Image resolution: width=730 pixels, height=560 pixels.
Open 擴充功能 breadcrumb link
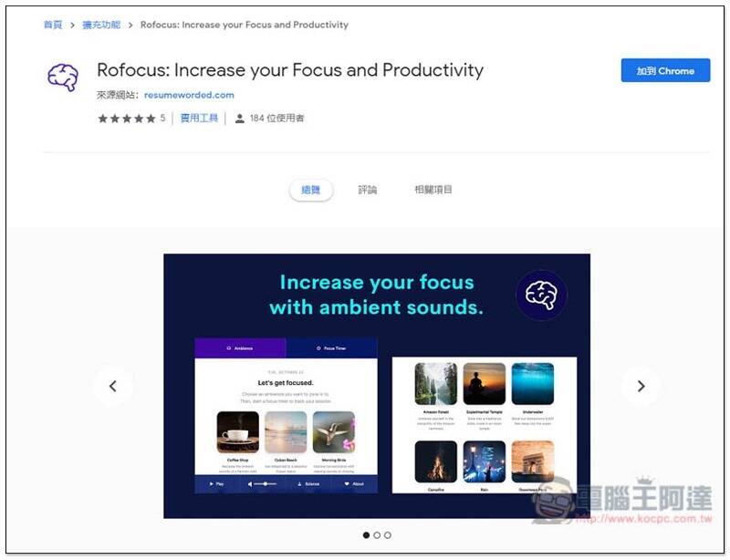click(101, 25)
